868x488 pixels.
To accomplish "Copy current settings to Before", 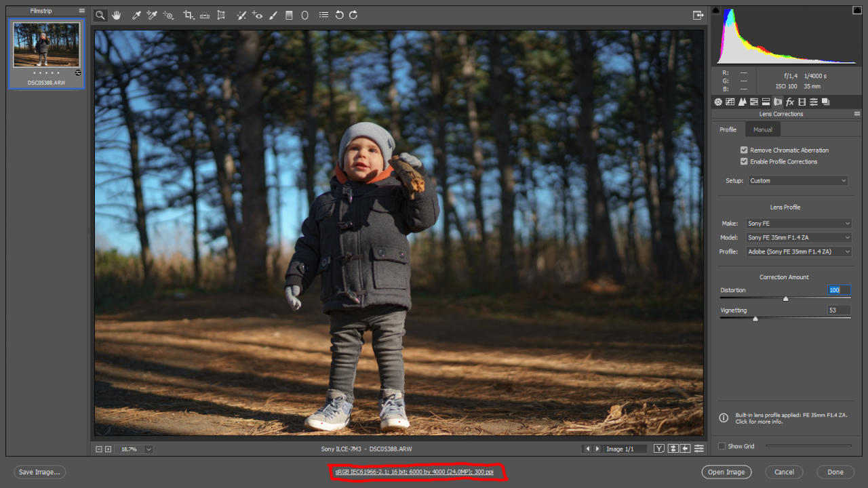I will tap(686, 449).
